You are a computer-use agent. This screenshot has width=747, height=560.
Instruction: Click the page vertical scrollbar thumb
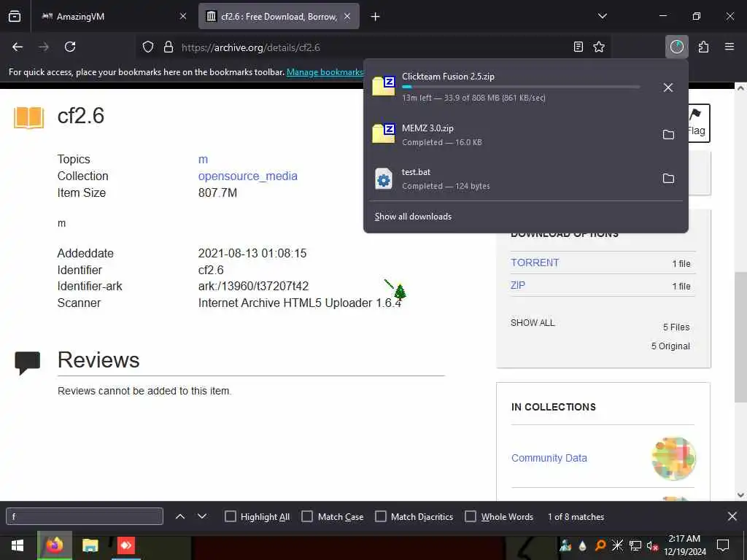[740, 337]
